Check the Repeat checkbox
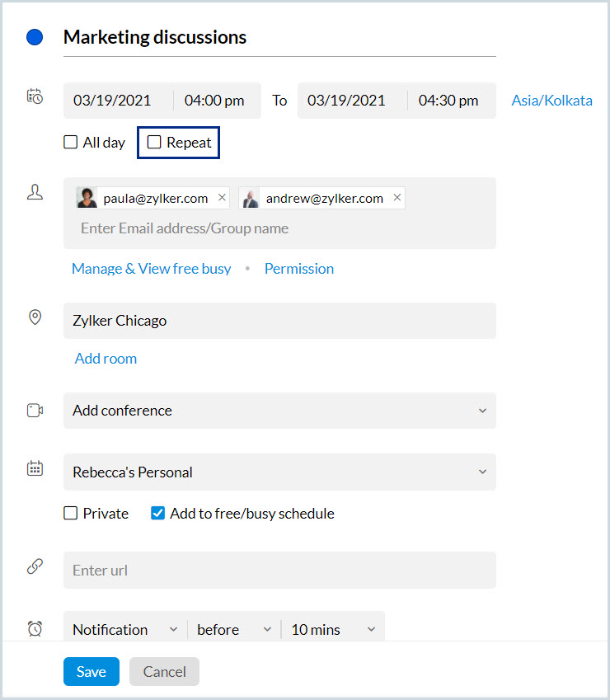The image size is (610, 700). [x=154, y=143]
